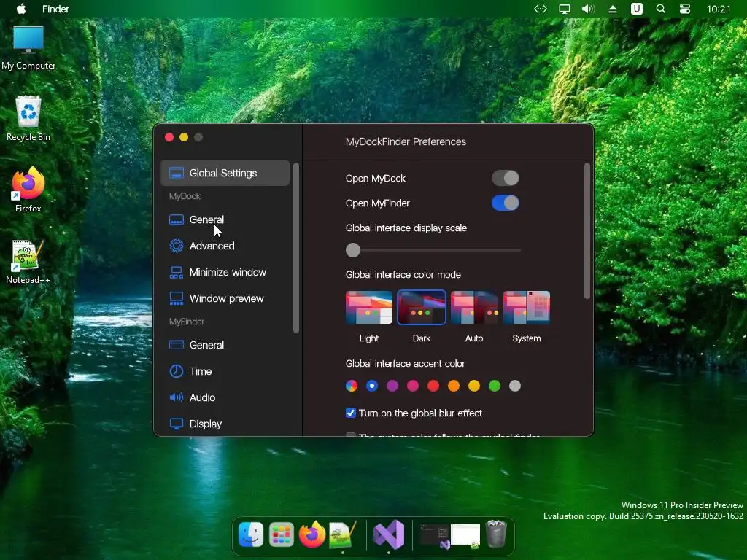747x560 pixels.
Task: Open the Apple logo menu
Action: [21, 9]
